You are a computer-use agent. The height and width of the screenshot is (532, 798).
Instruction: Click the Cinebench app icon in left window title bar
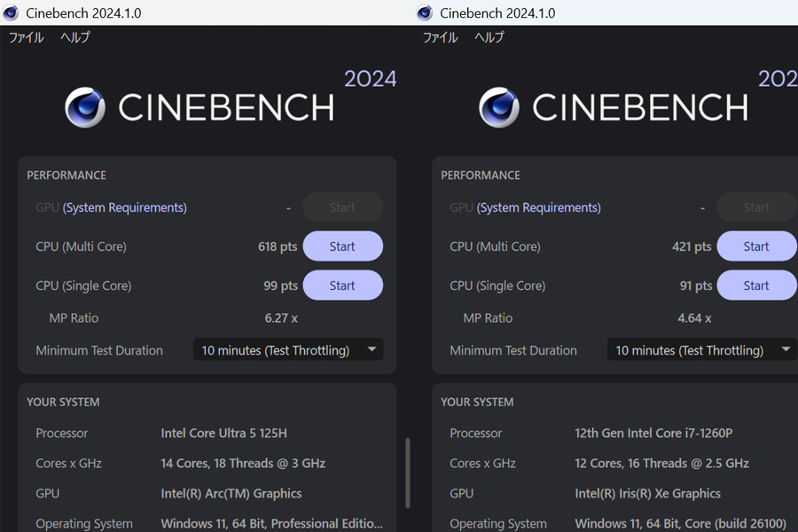[x=11, y=12]
